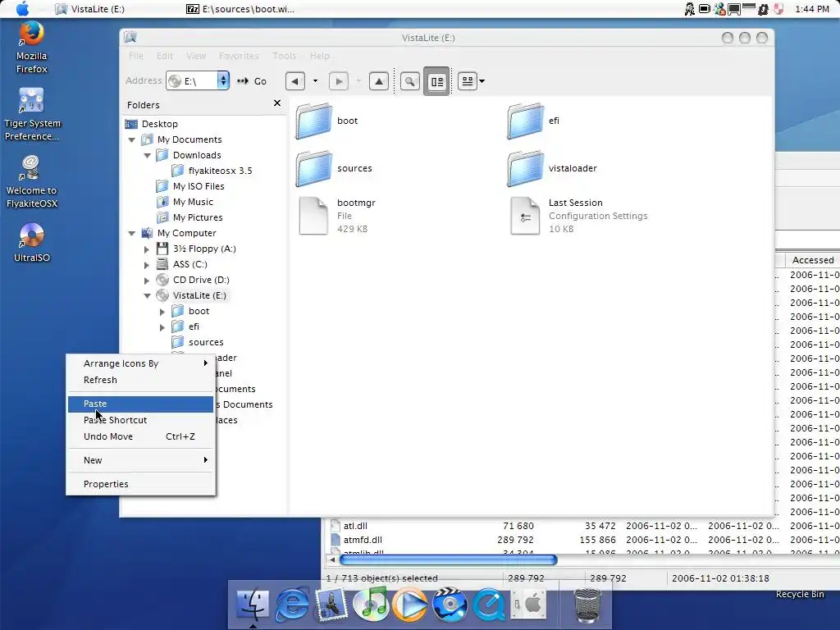Image resolution: width=840 pixels, height=630 pixels.
Task: Select flyakiteosx 3.5 in the tree
Action: tap(212, 171)
